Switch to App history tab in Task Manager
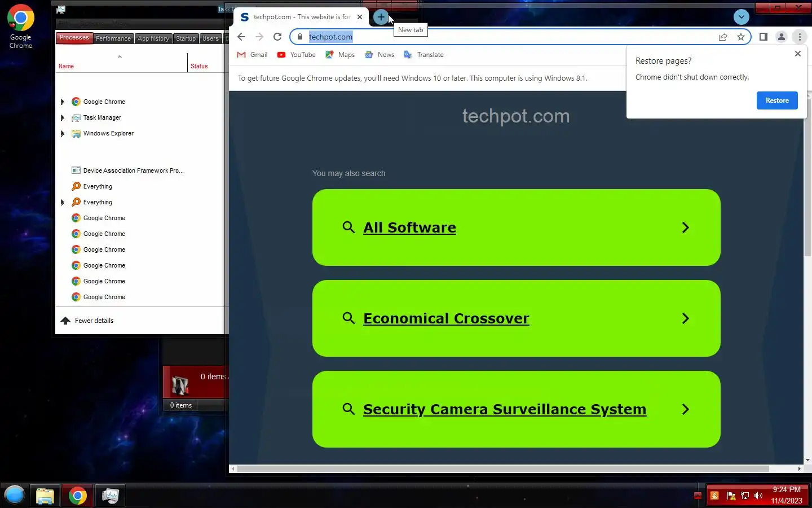812x508 pixels. pyautogui.click(x=153, y=38)
